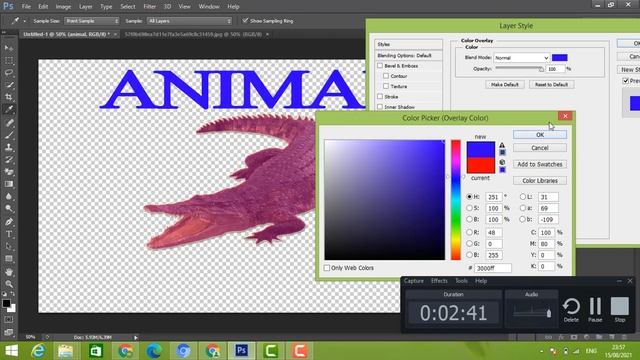640x360 pixels.
Task: Change screen mode icon in toolbox
Action: coord(9,332)
